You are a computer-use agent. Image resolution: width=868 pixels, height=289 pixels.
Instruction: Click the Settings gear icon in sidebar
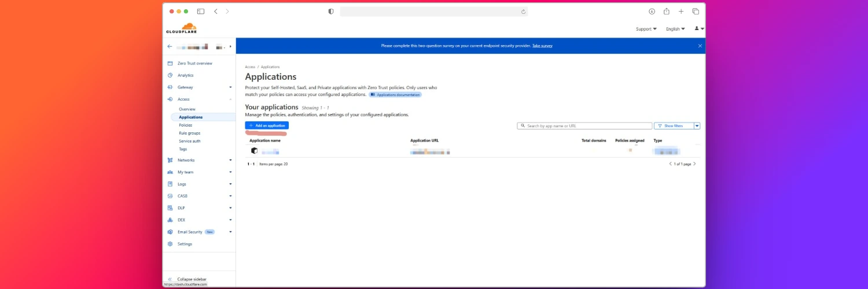pos(170,244)
